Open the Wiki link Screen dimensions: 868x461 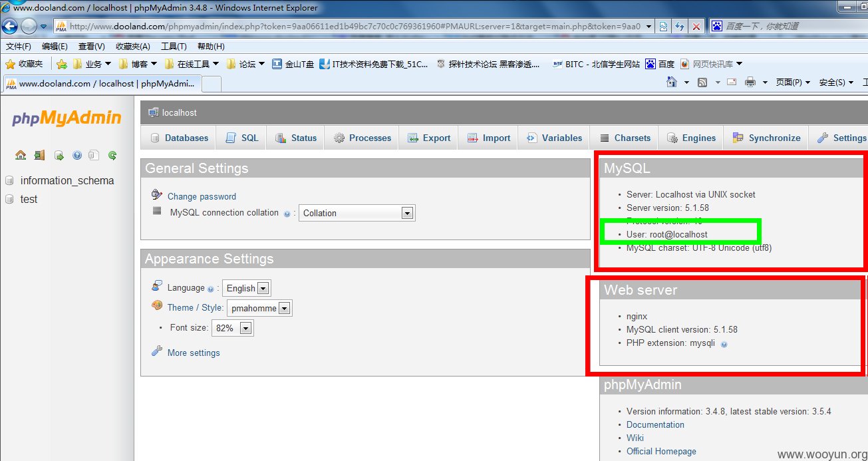pyautogui.click(x=635, y=438)
